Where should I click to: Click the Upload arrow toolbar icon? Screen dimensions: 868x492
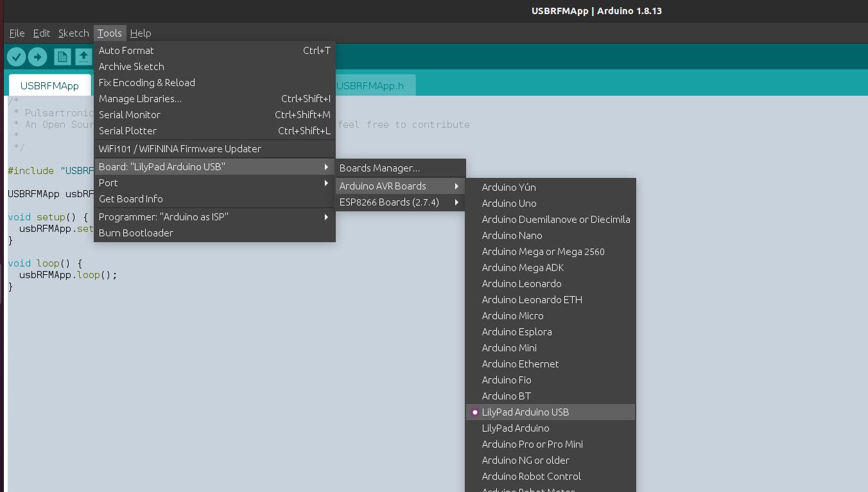[x=38, y=57]
